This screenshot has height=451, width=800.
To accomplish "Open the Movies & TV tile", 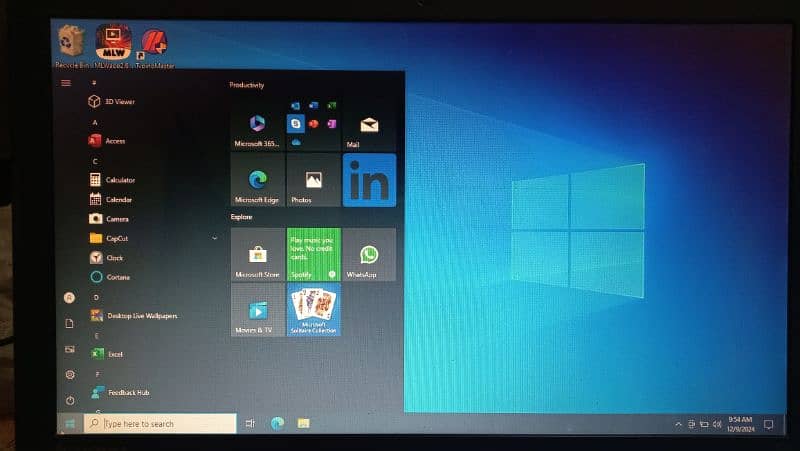I will click(258, 310).
